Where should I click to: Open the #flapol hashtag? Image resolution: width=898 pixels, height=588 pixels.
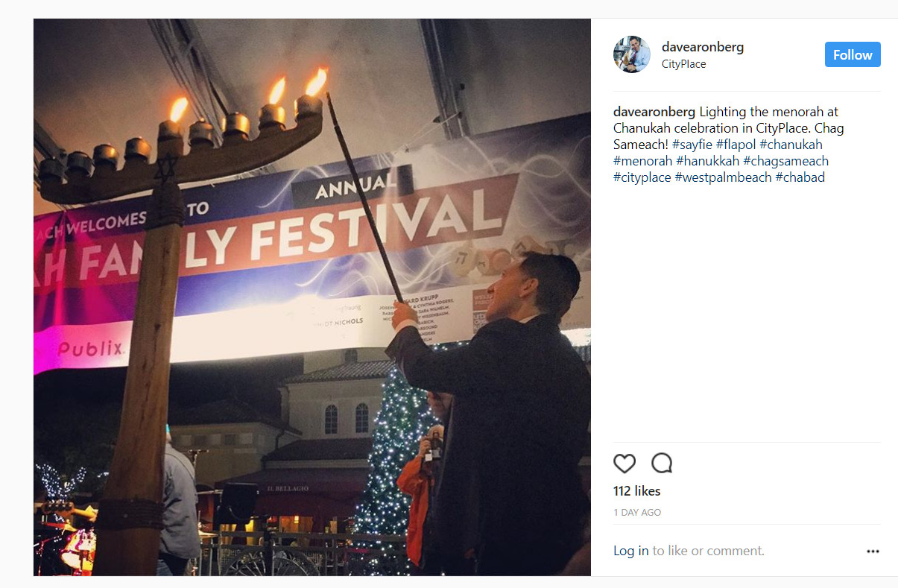click(736, 145)
